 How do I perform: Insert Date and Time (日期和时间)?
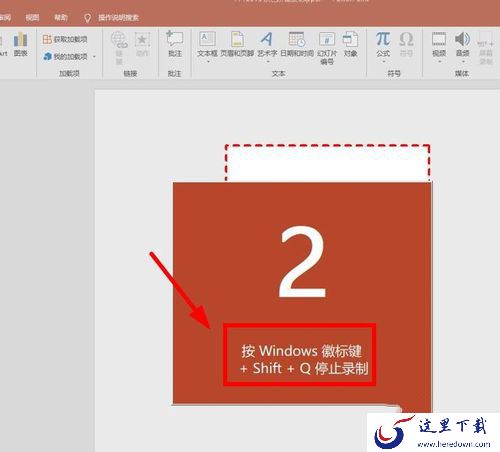297,44
